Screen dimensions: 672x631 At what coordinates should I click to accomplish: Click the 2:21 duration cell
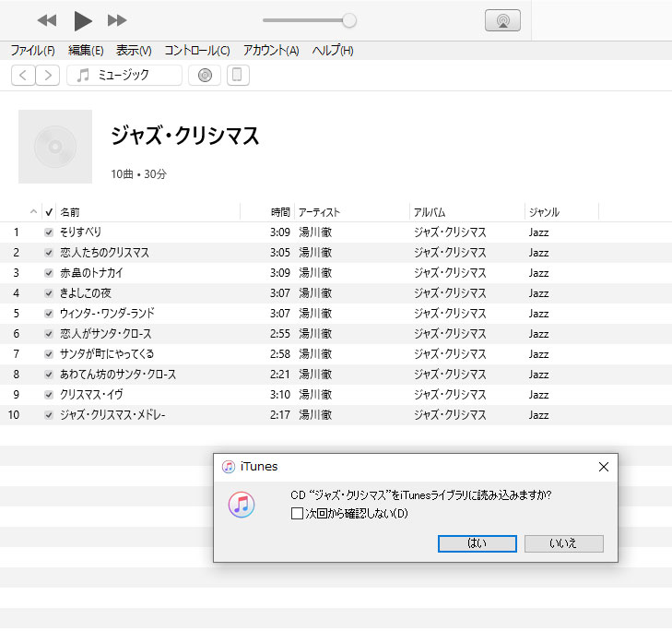coord(280,374)
